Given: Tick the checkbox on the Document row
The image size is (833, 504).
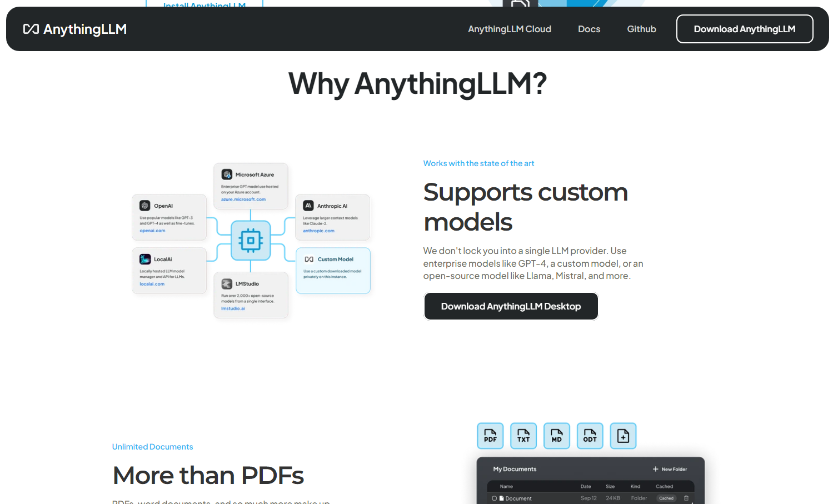Looking at the screenshot, I should click(x=494, y=498).
